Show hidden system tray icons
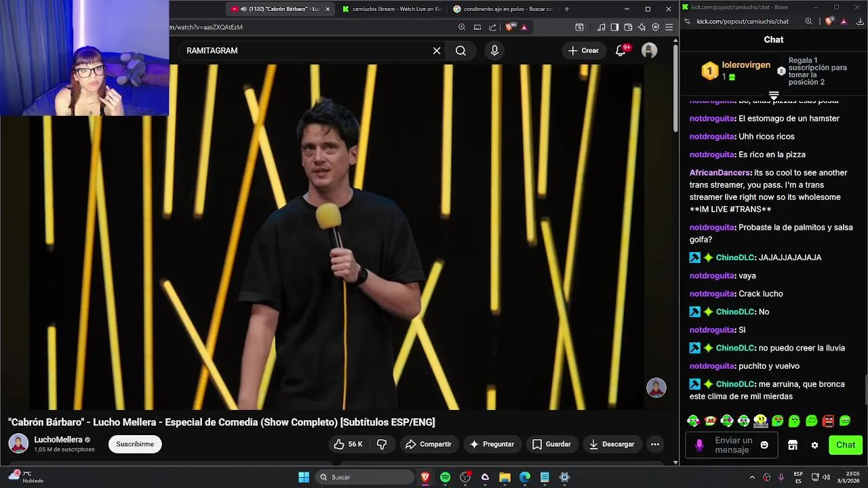Screen dimensions: 868x488 (x=751, y=477)
